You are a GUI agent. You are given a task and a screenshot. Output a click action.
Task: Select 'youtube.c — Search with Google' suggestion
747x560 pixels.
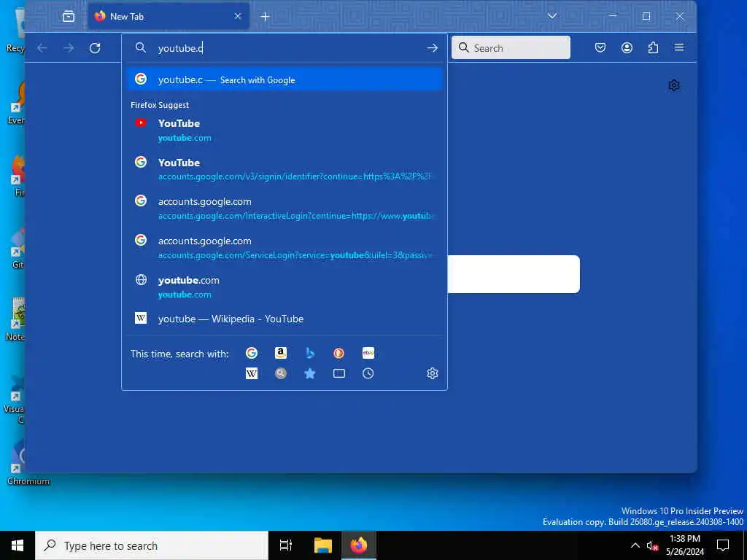(285, 79)
